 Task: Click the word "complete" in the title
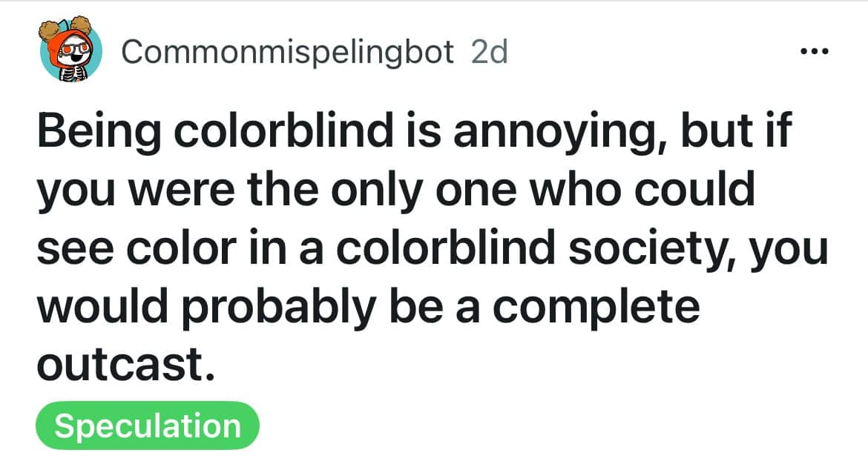tap(596, 305)
